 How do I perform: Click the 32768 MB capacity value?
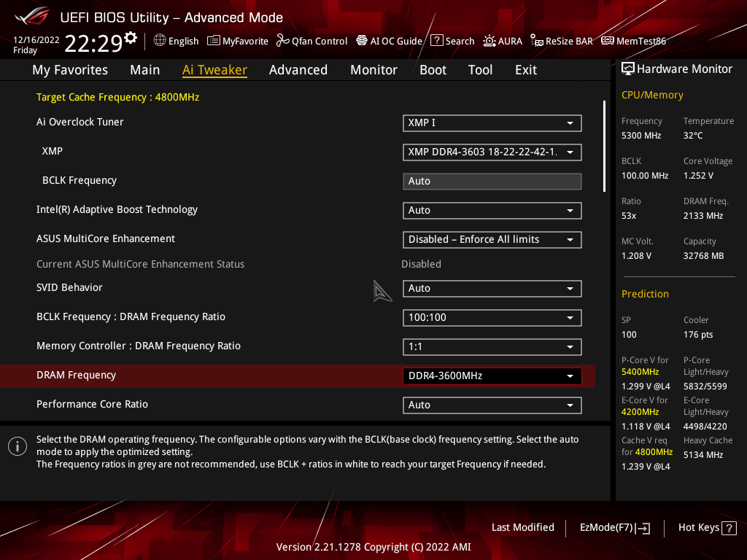tap(704, 256)
